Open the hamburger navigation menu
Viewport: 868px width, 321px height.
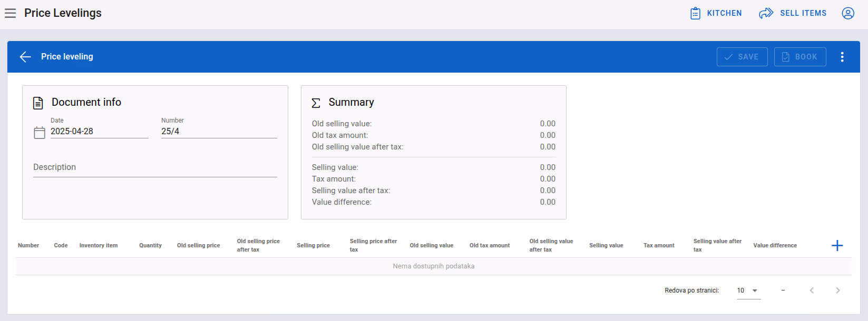(x=11, y=13)
